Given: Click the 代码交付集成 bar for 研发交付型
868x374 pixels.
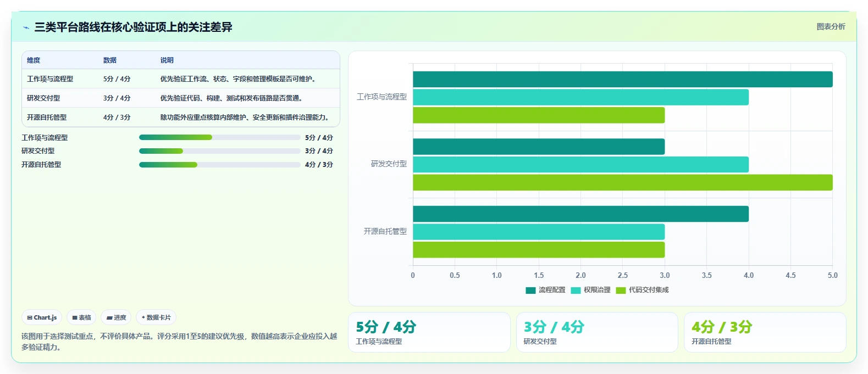Looking at the screenshot, I should [x=623, y=182].
